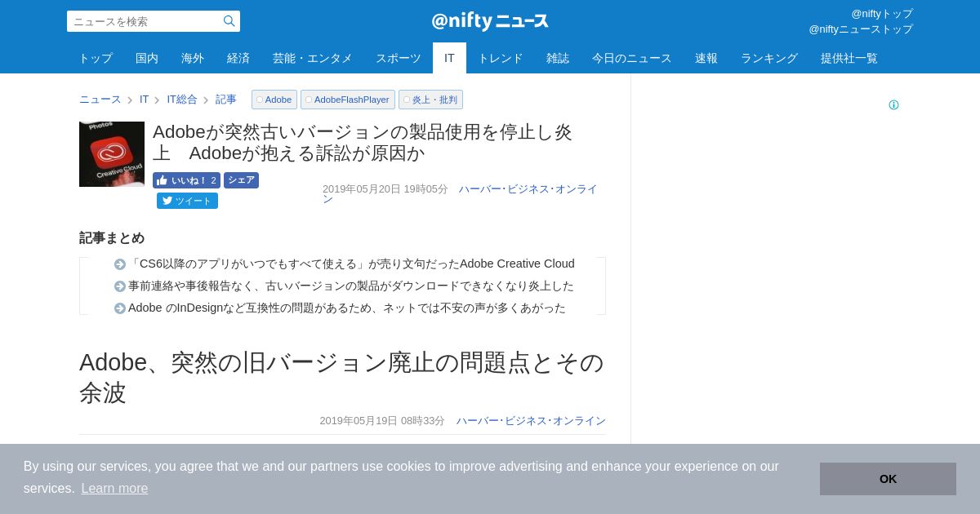Open the トップ nav tab
980x514 pixels.
click(x=96, y=58)
